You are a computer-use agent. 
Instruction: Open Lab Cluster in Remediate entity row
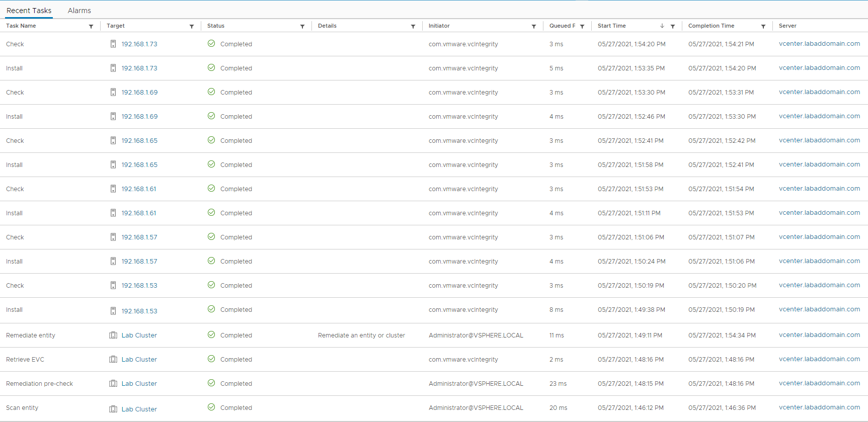(x=139, y=335)
